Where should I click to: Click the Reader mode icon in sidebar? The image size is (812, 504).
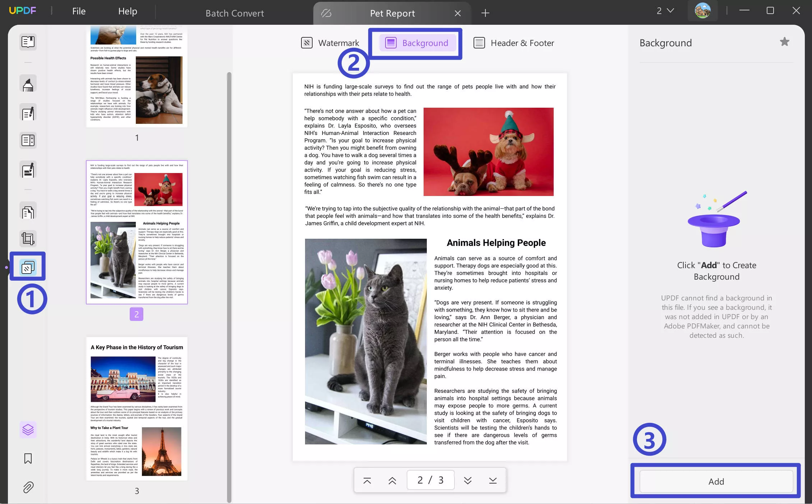(27, 41)
